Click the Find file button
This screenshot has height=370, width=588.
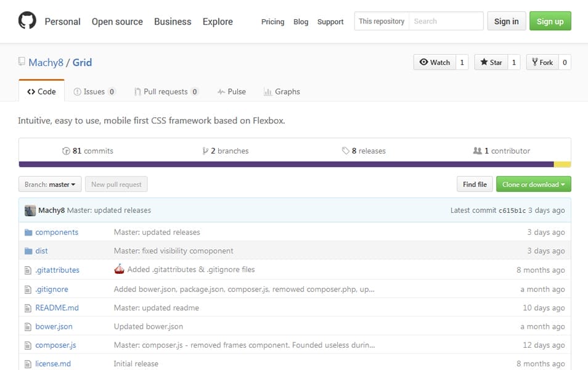pos(475,184)
